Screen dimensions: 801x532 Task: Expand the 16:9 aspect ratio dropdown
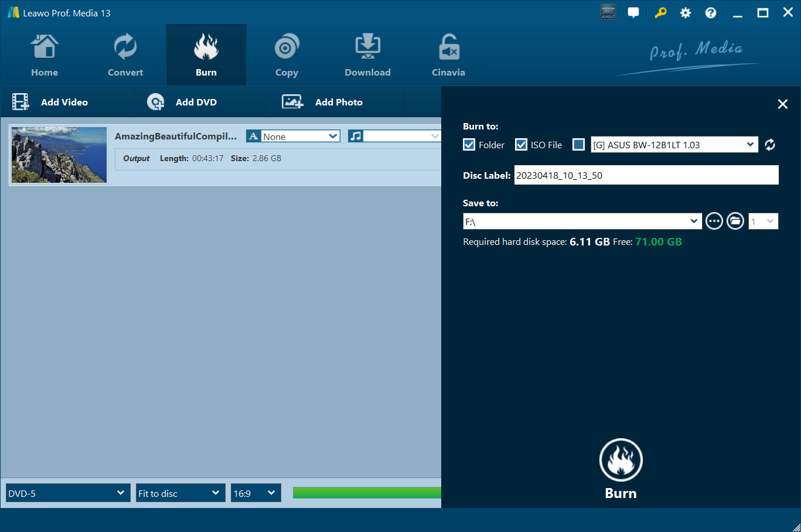click(x=255, y=493)
